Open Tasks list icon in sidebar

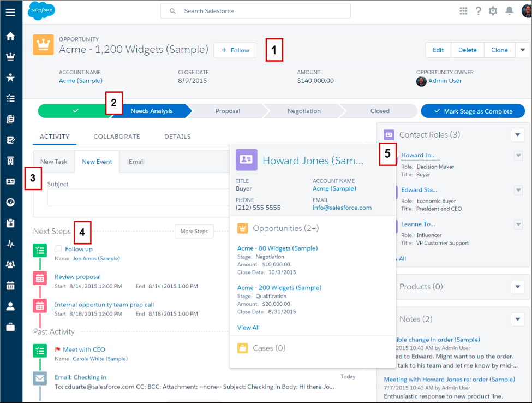(x=10, y=98)
